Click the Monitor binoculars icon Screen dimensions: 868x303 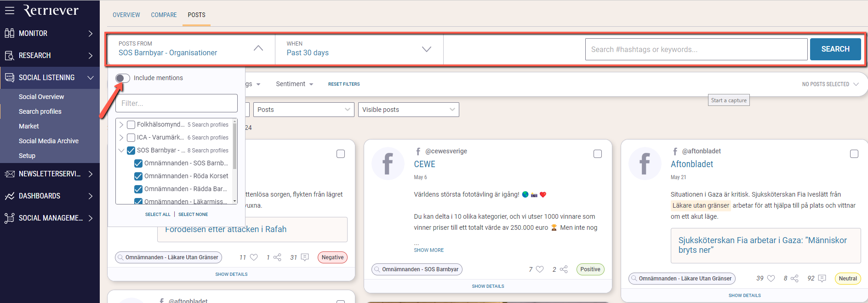pyautogui.click(x=10, y=33)
